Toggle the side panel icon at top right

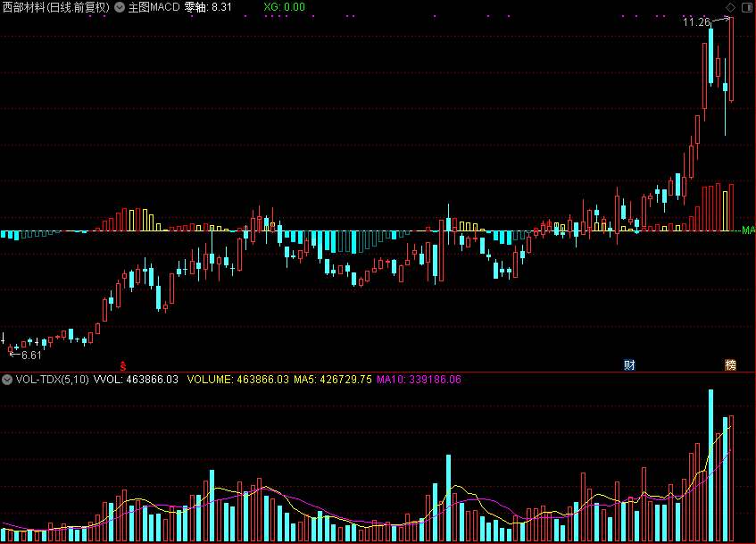pyautogui.click(x=747, y=7)
